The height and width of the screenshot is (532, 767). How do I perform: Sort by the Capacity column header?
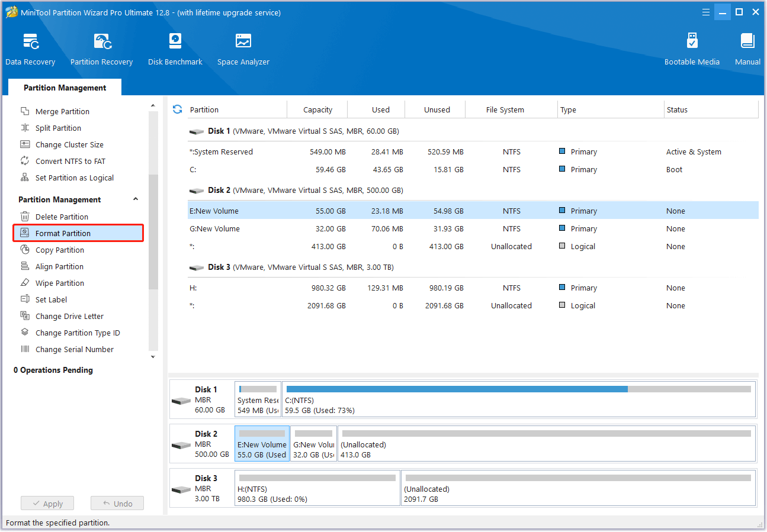point(317,109)
